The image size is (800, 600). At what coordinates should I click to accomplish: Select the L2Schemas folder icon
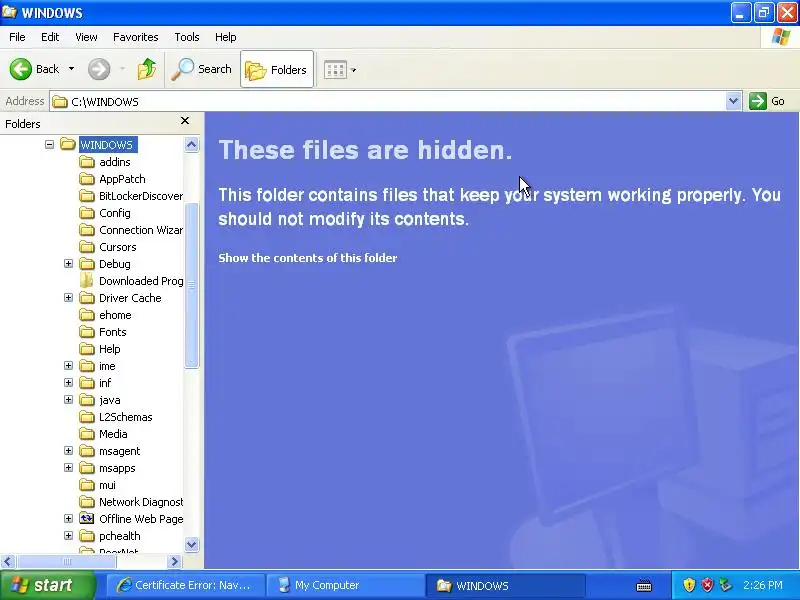87,417
